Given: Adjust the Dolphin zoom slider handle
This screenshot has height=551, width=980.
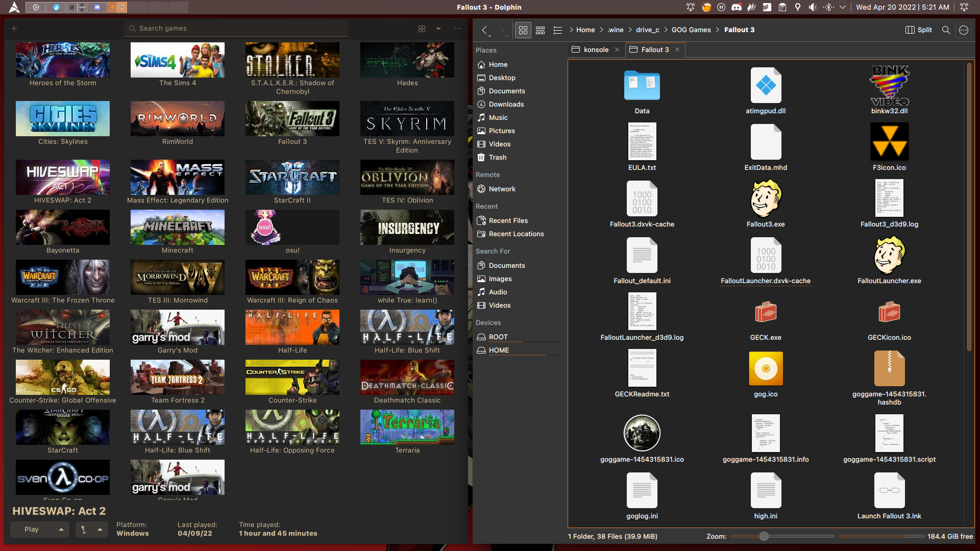Looking at the screenshot, I should click(764, 536).
